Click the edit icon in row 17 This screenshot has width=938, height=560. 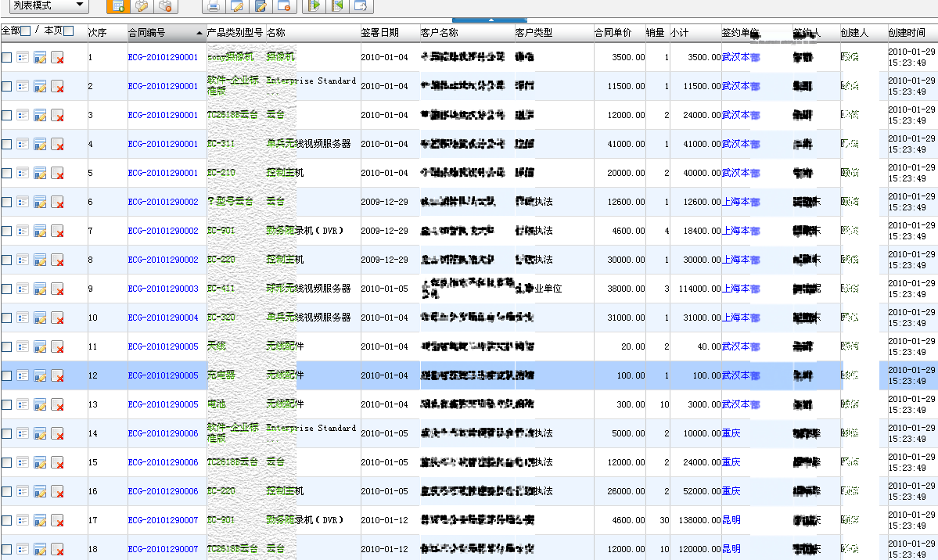tap(40, 521)
